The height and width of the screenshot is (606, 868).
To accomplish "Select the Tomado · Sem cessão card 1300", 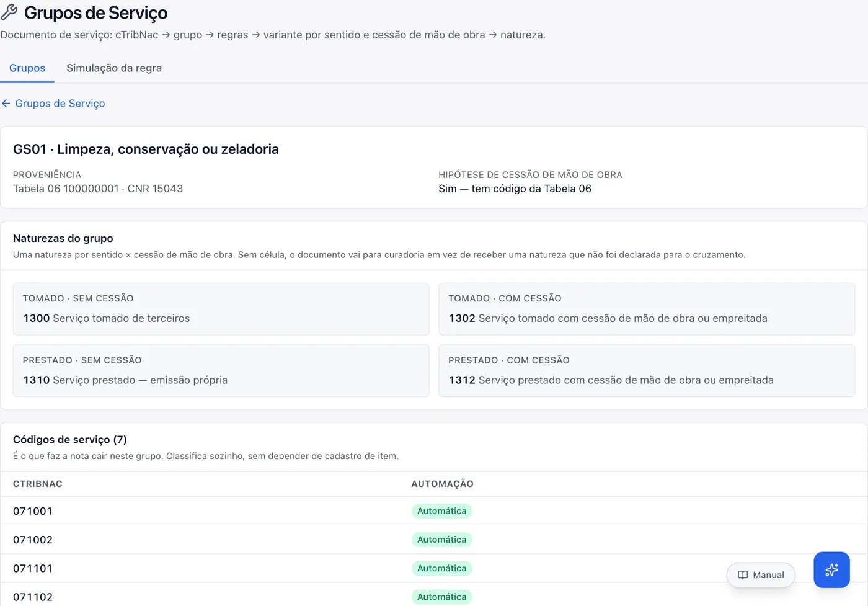I will [221, 309].
